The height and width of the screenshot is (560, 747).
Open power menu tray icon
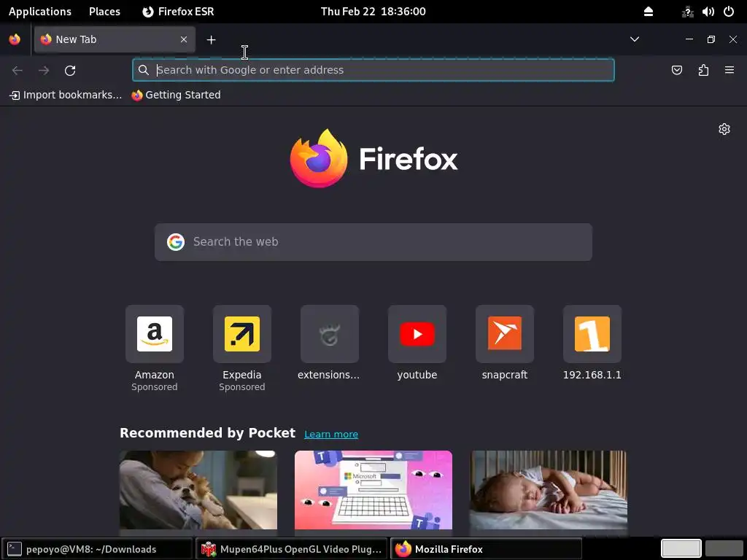(x=729, y=12)
